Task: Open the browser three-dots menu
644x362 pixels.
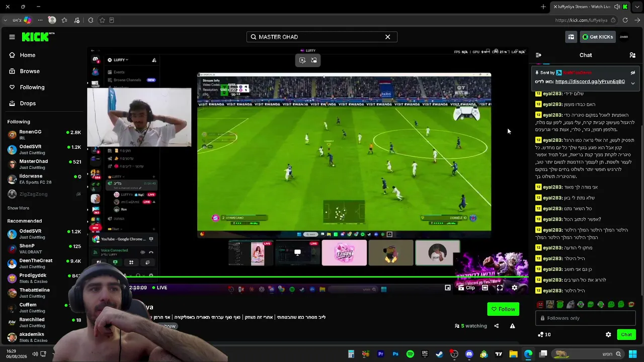Action: pos(40,20)
